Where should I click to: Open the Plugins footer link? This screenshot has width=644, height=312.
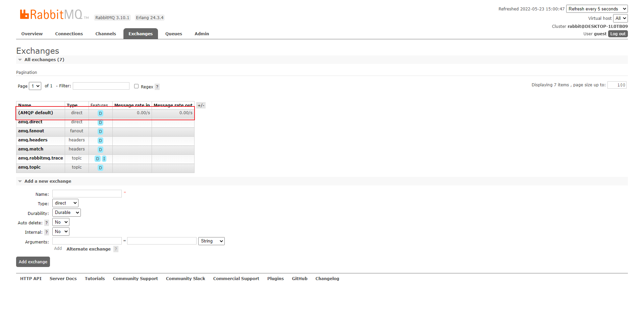[275, 278]
